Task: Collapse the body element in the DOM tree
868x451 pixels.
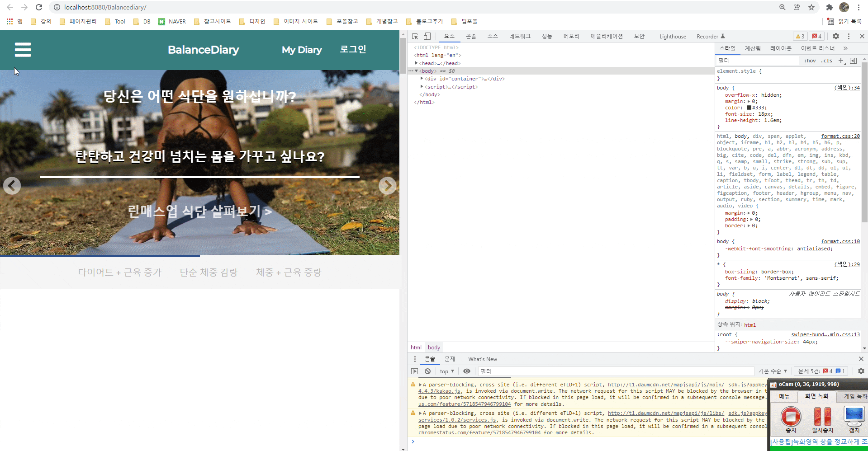Action: click(x=416, y=71)
